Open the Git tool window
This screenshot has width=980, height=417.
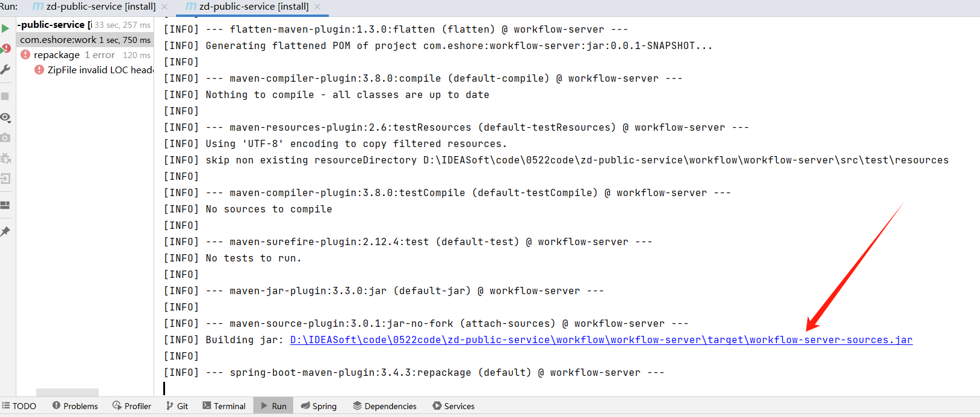tap(177, 406)
